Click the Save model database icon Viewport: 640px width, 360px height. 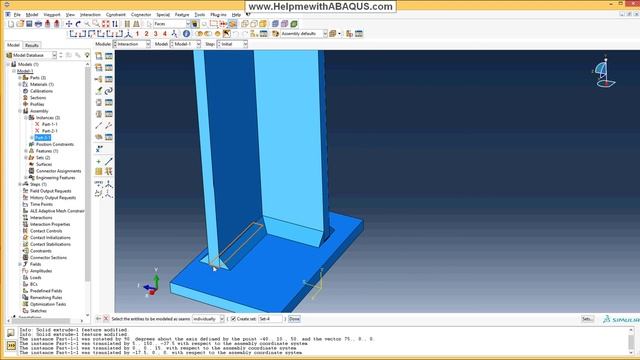pos(29,24)
